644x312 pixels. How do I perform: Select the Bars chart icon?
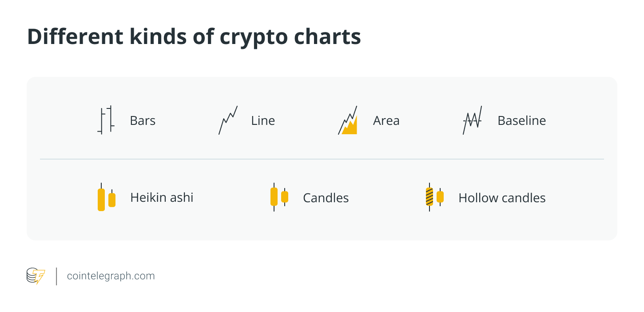[106, 120]
